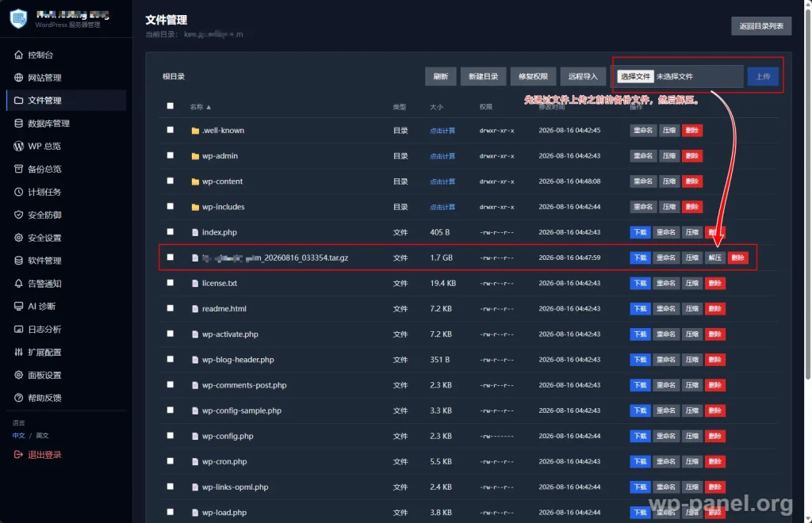The width and height of the screenshot is (812, 523).
Task: Click the folder icon beside wp-content
Action: [x=195, y=181]
